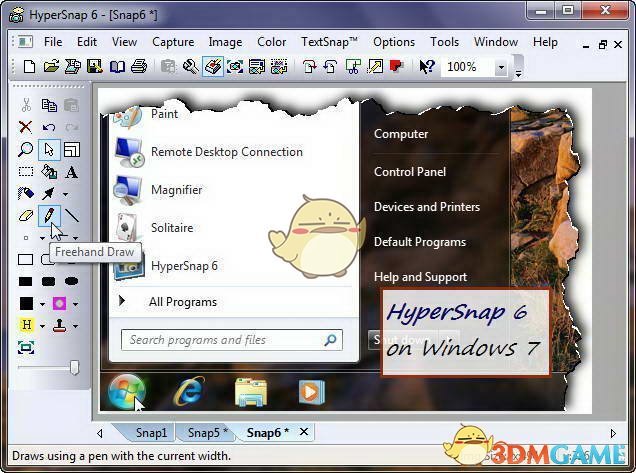Viewport: 636px width, 473px height.
Task: Click the crop icon with scissors in the toolbar
Action: click(353, 66)
